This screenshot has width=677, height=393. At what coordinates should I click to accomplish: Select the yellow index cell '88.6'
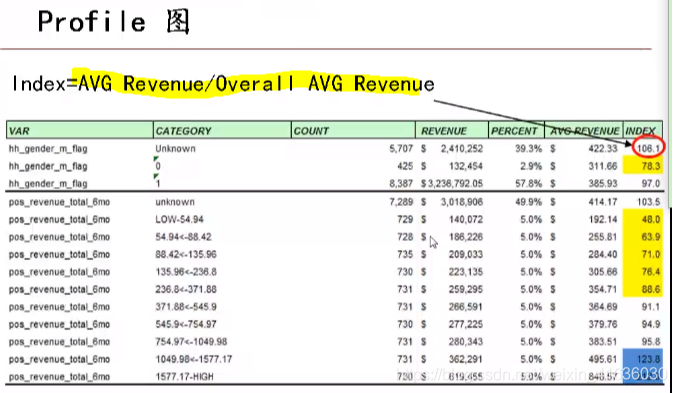pyautogui.click(x=643, y=289)
